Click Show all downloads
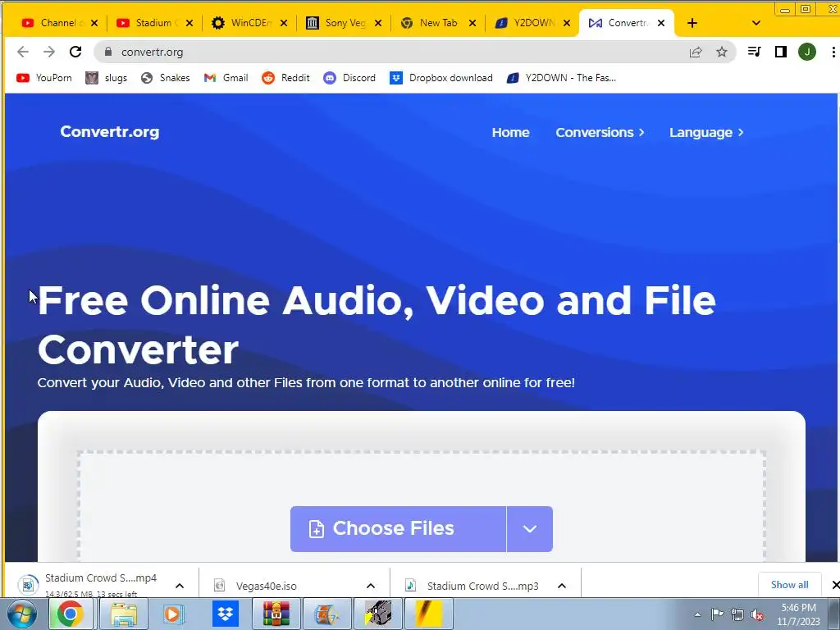This screenshot has height=630, width=840. pyautogui.click(x=790, y=584)
